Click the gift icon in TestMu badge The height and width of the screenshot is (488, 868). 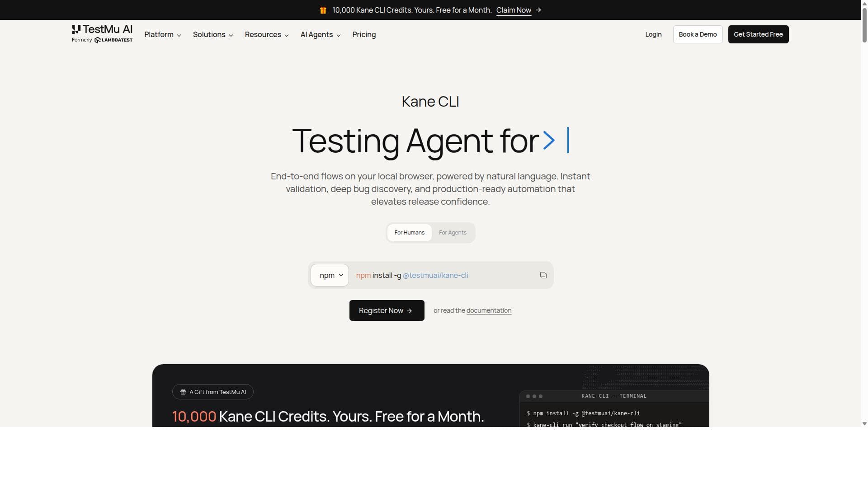(183, 392)
